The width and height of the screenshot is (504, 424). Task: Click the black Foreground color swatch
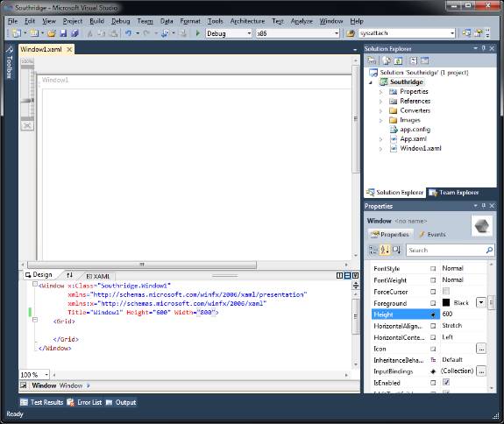tap(446, 302)
